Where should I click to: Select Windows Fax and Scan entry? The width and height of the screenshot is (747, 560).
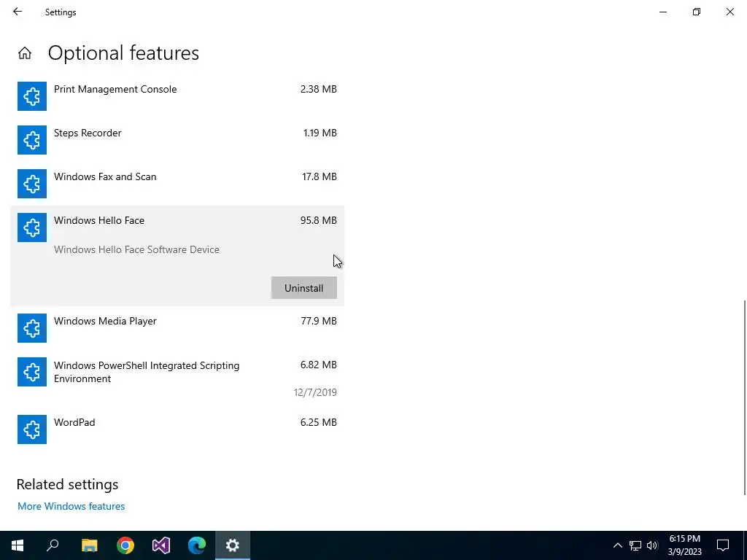177,184
